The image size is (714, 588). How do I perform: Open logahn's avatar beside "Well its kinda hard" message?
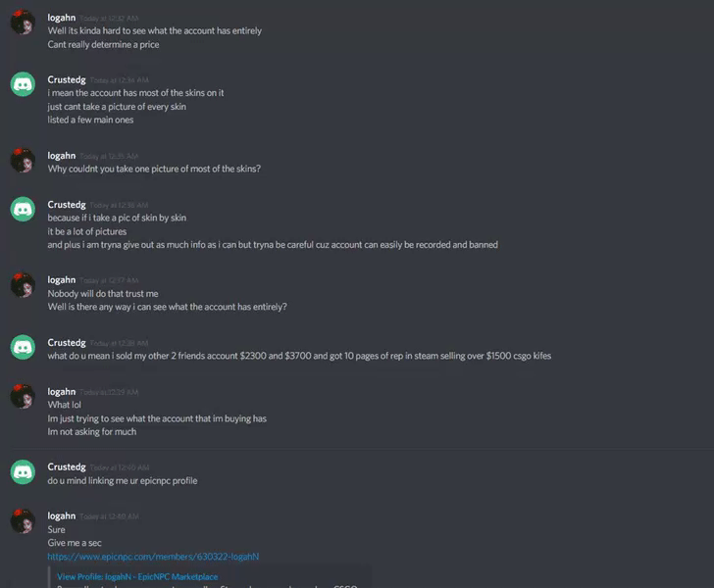tap(23, 22)
